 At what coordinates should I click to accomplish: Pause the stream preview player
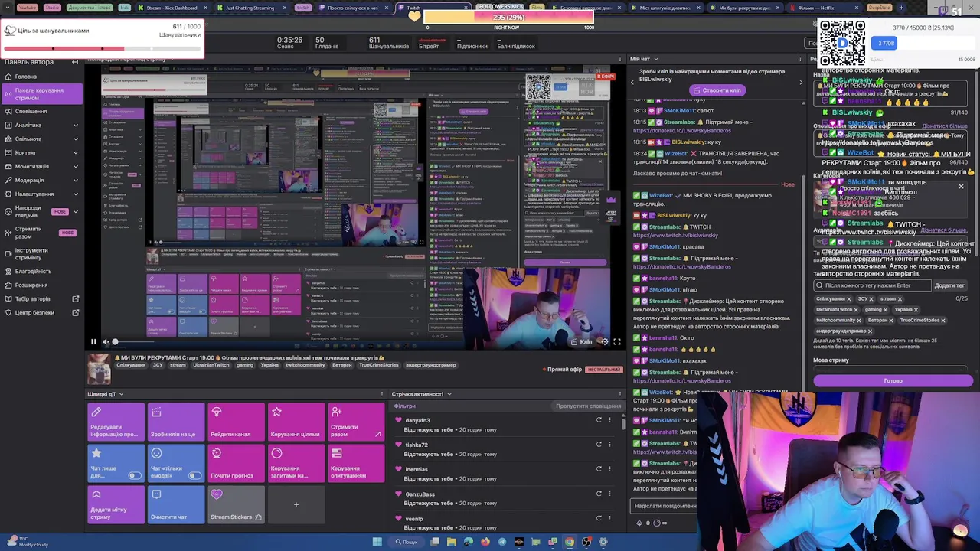(93, 342)
